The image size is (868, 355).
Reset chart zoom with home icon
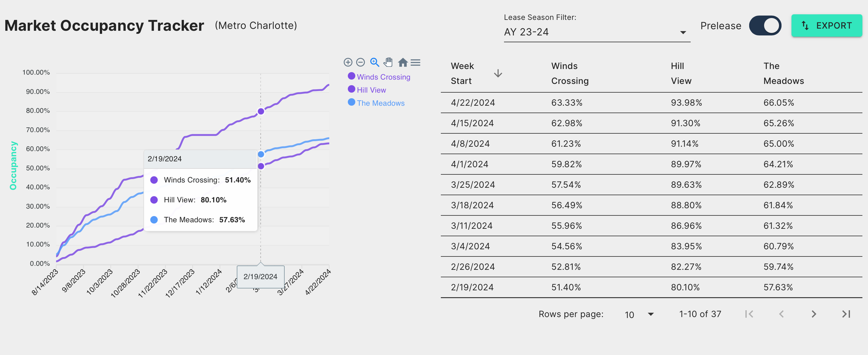402,62
